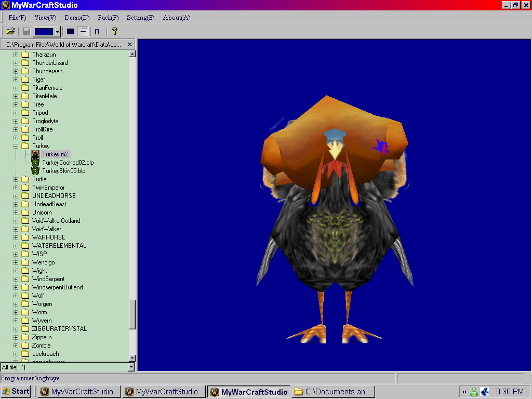
Task: Click the tree scrollbar up arrow
Action: coord(132,54)
